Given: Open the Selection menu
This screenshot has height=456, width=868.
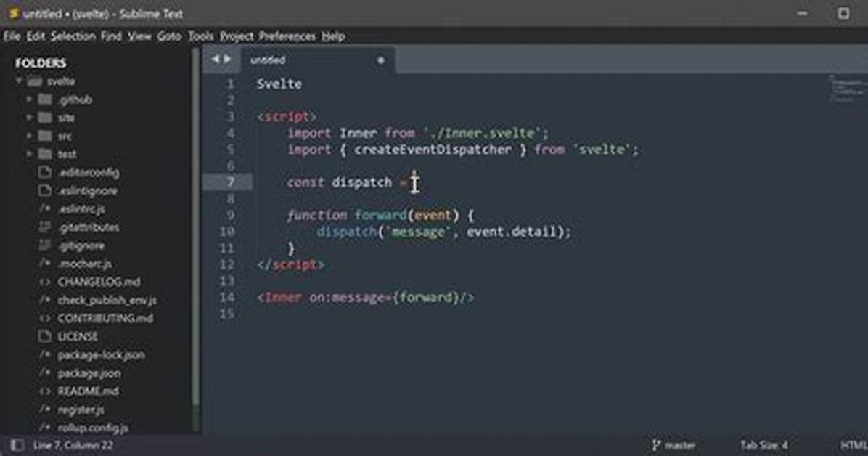Looking at the screenshot, I should pyautogui.click(x=73, y=36).
